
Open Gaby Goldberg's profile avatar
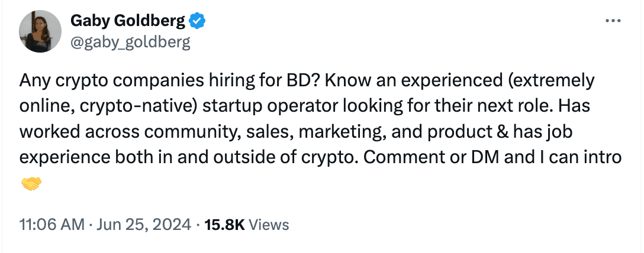pos(40,31)
